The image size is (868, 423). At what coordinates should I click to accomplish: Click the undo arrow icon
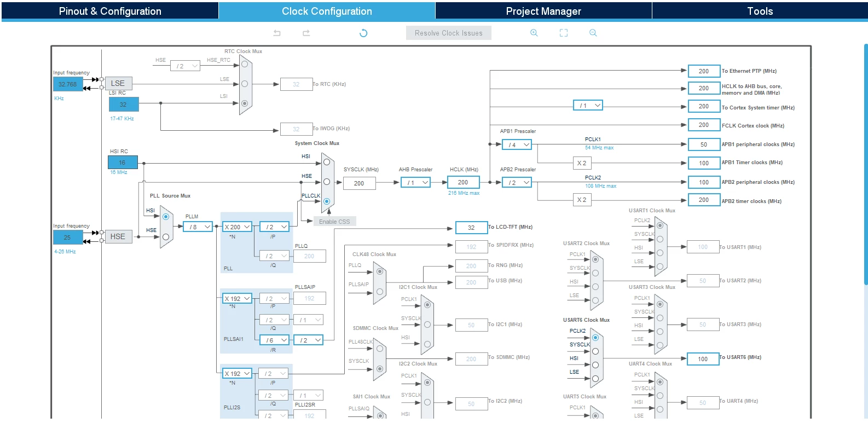(277, 33)
